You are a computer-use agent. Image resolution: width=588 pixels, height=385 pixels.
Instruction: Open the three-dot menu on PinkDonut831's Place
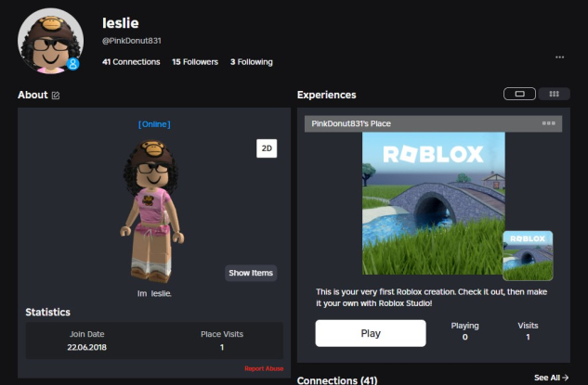tap(549, 123)
